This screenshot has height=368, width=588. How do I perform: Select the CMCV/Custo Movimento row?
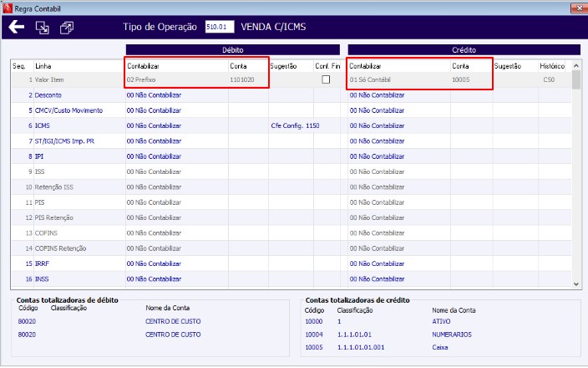click(291, 110)
